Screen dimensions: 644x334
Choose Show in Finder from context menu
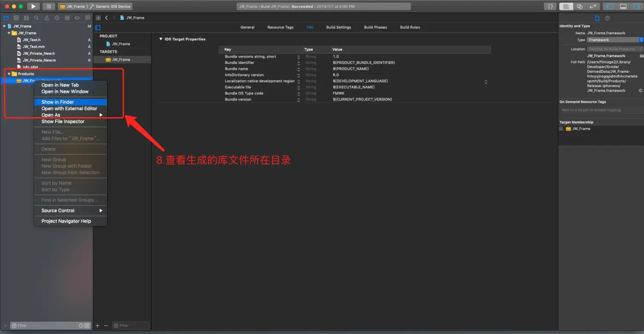(70, 102)
